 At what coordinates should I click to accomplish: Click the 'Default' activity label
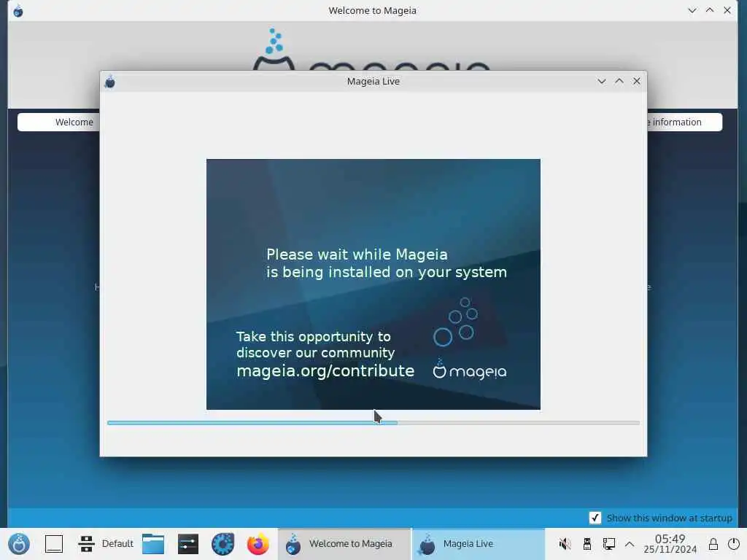click(x=117, y=544)
